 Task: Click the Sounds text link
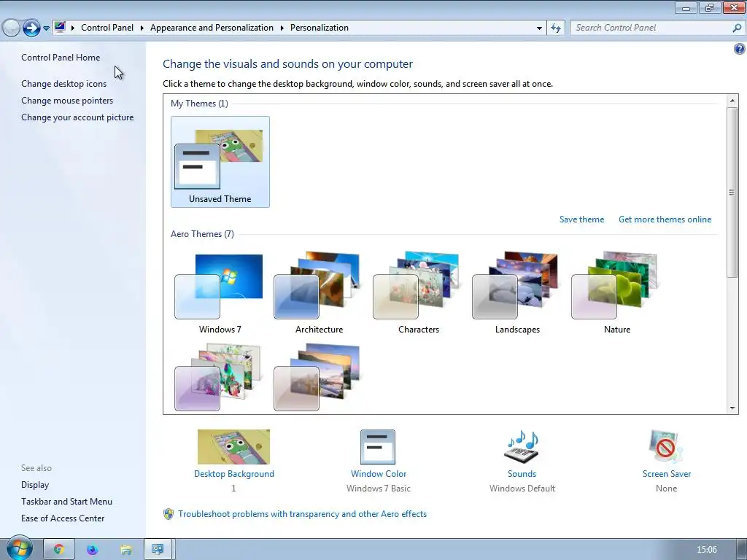coord(522,474)
